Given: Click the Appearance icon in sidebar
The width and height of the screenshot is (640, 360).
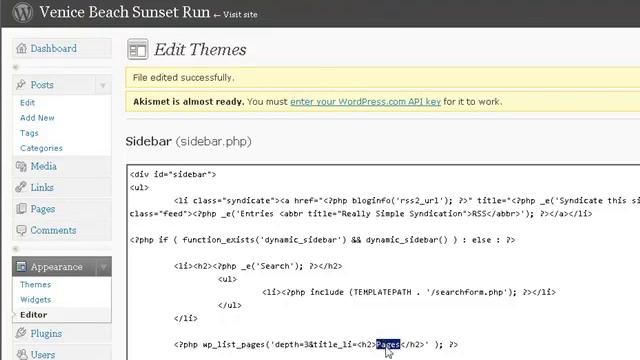Looking at the screenshot, I should pyautogui.click(x=21, y=267).
